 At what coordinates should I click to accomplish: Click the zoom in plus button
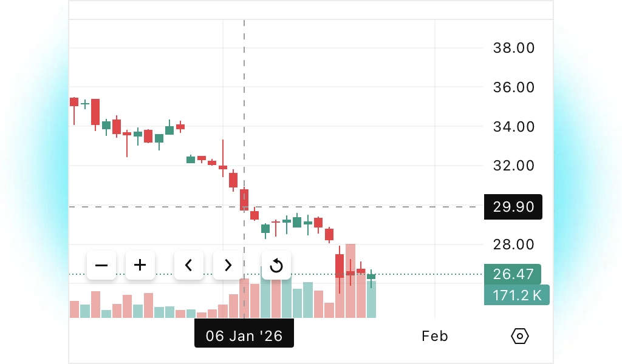[140, 265]
